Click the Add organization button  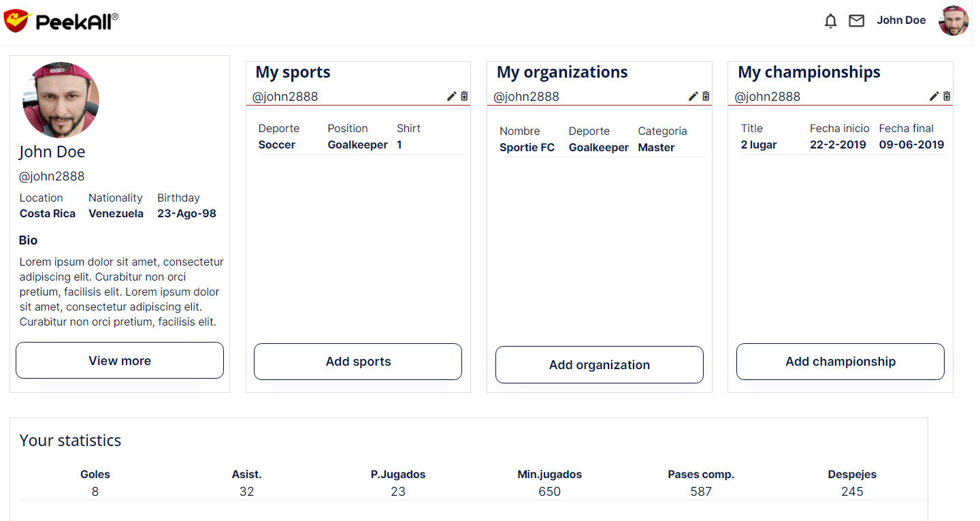(599, 365)
